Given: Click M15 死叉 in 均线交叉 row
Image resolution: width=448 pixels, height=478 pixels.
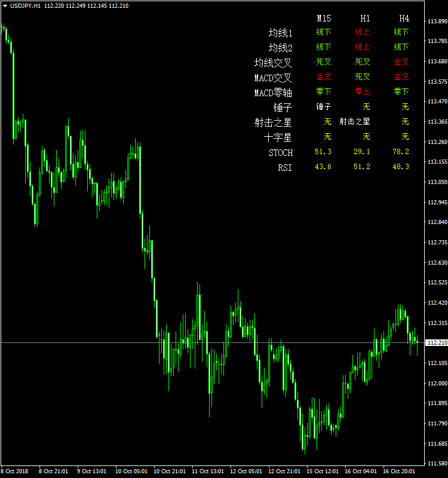Looking at the screenshot, I should coord(324,62).
